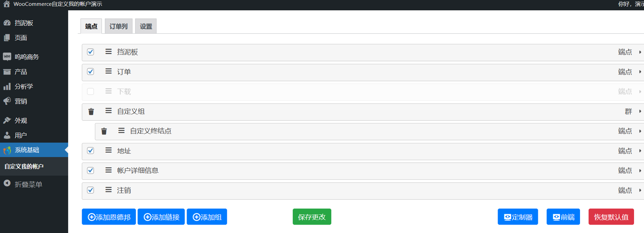Click the 添加链接 button
This screenshot has width=644, height=233.
click(161, 217)
